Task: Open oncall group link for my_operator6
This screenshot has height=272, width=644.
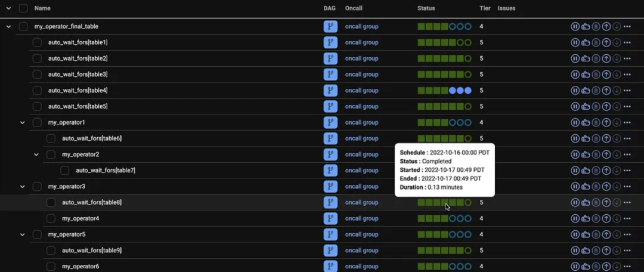Action: (361, 267)
